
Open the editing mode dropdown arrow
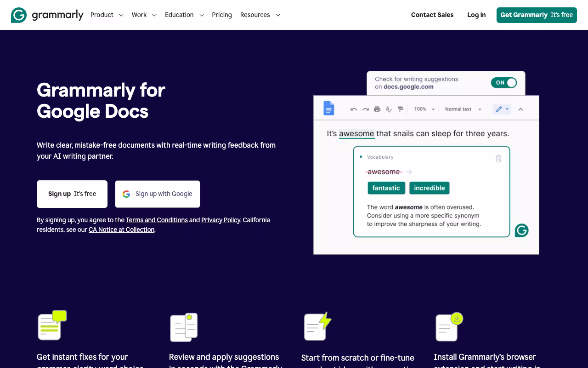(x=507, y=109)
